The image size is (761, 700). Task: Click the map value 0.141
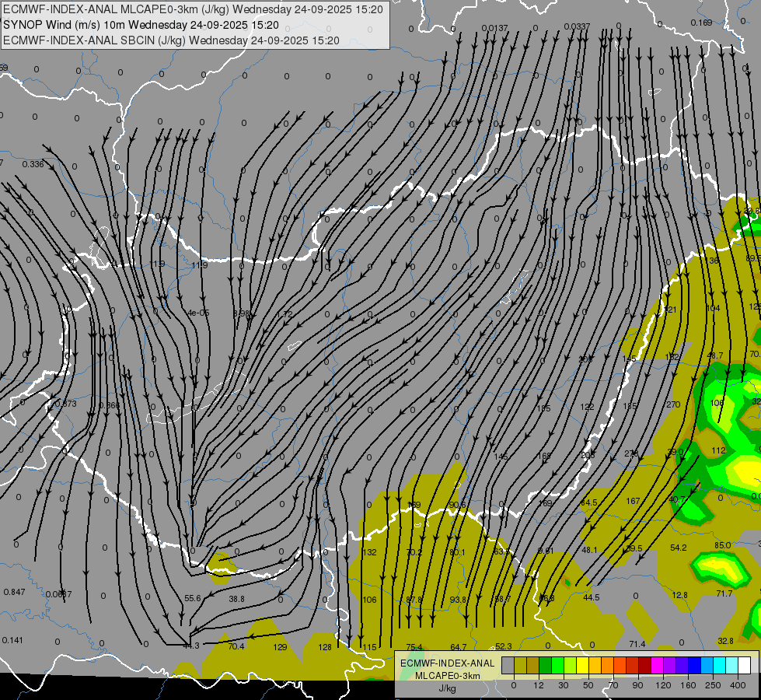(x=12, y=640)
